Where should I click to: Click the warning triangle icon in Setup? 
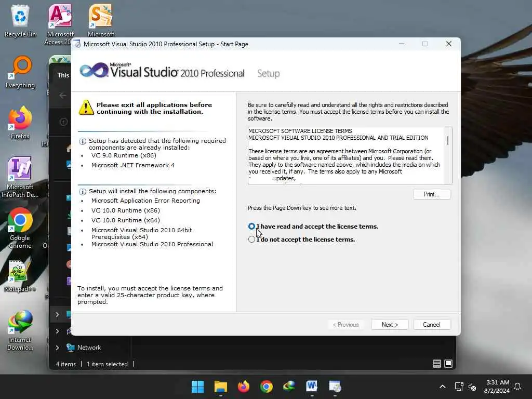point(86,108)
